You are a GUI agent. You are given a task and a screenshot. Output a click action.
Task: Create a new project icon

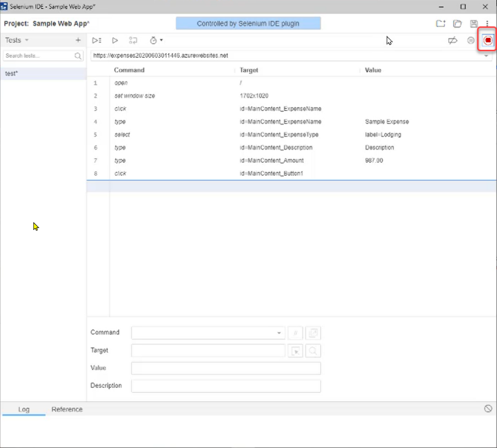(x=440, y=24)
